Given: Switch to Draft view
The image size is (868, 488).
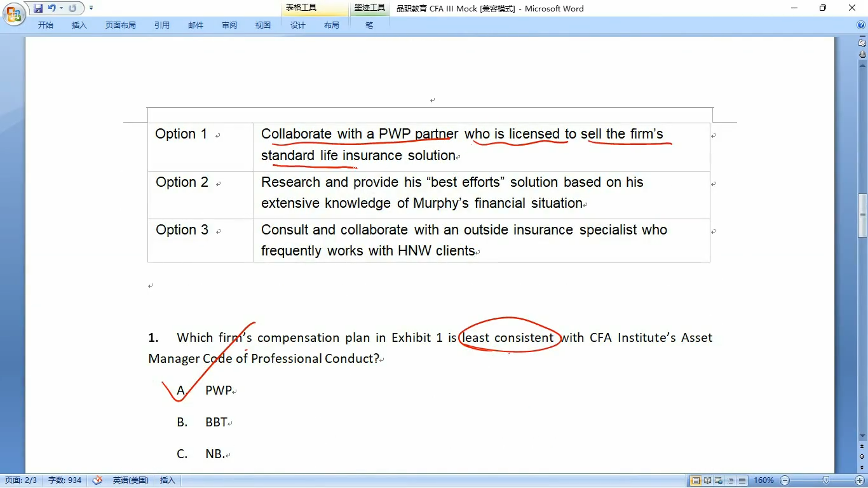Looking at the screenshot, I should (x=742, y=480).
